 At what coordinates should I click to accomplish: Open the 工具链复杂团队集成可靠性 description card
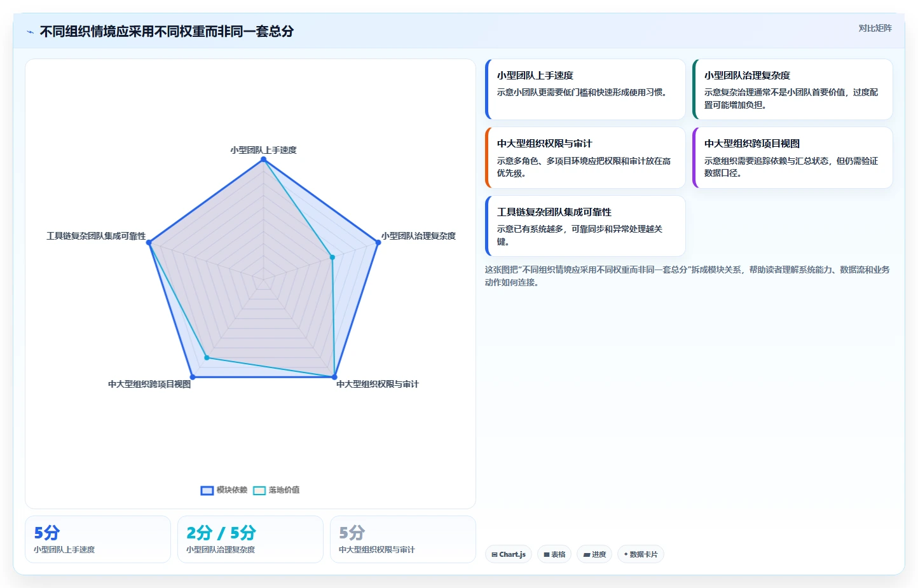(x=585, y=226)
